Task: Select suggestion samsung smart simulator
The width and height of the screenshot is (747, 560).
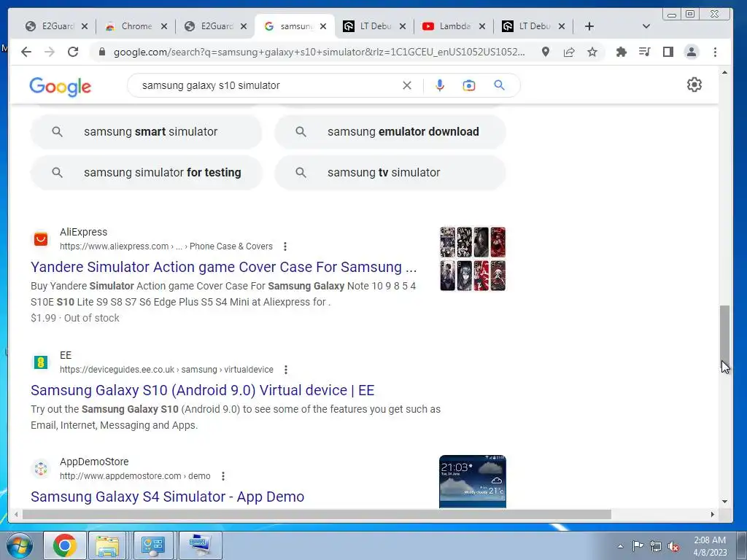Action: coord(146,132)
